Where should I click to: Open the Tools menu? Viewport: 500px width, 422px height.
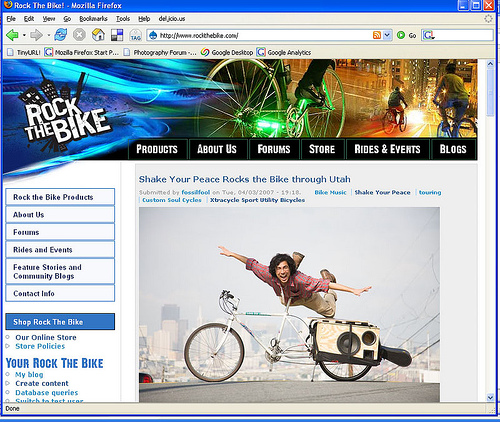pos(123,19)
